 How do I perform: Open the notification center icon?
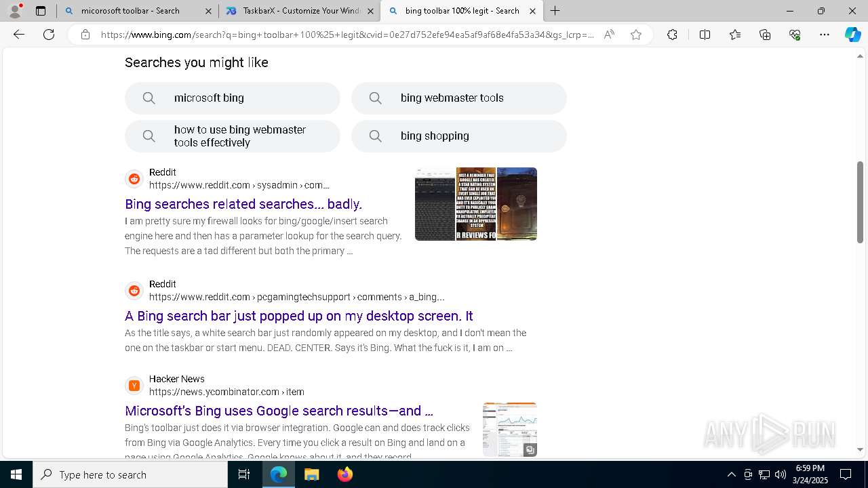(x=846, y=474)
